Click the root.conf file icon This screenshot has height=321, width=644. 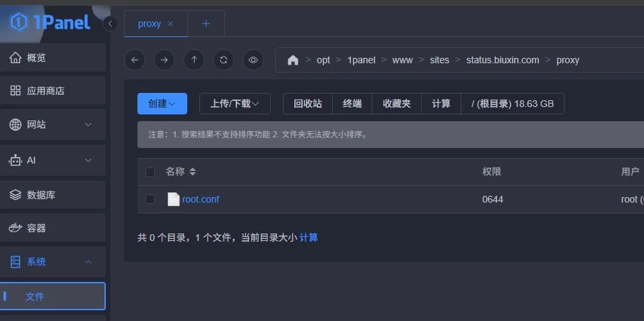pyautogui.click(x=173, y=199)
